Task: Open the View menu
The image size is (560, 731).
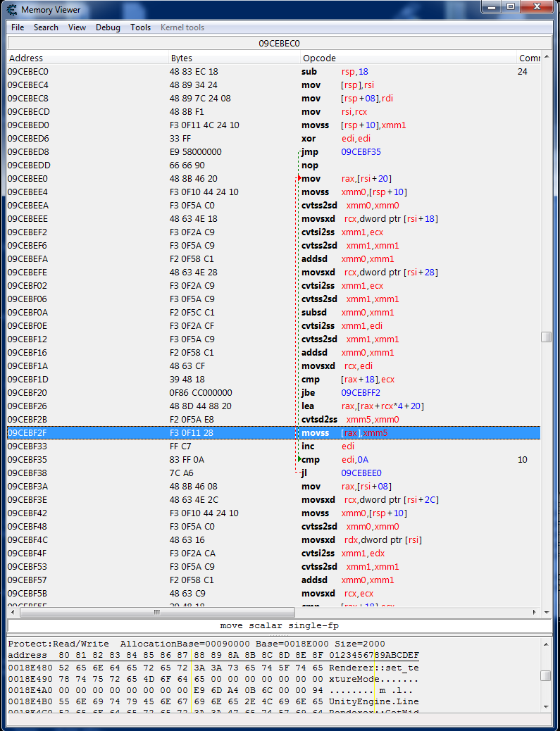Action: (x=77, y=27)
